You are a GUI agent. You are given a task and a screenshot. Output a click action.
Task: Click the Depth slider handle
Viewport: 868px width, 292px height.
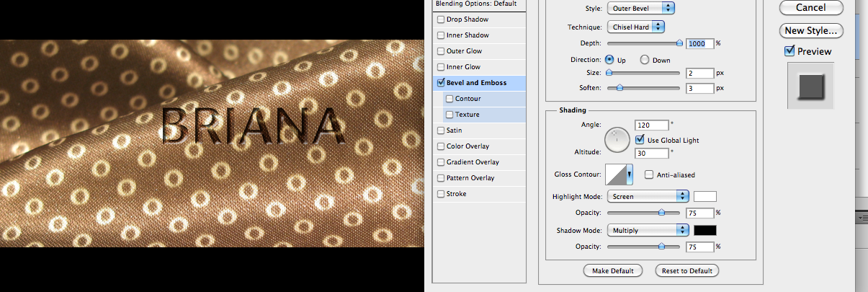(679, 43)
